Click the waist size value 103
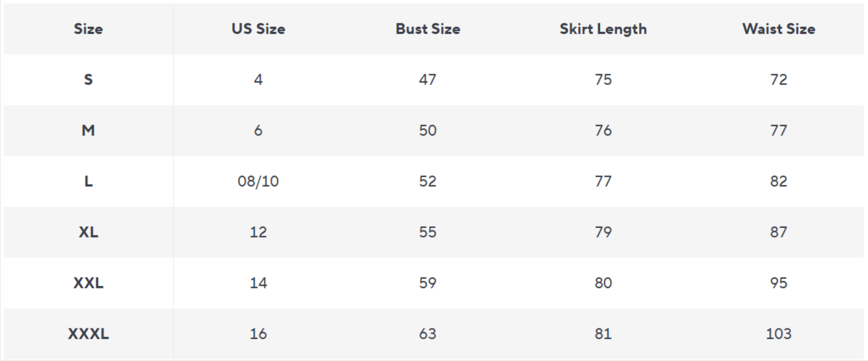The height and width of the screenshot is (361, 868). tap(779, 334)
